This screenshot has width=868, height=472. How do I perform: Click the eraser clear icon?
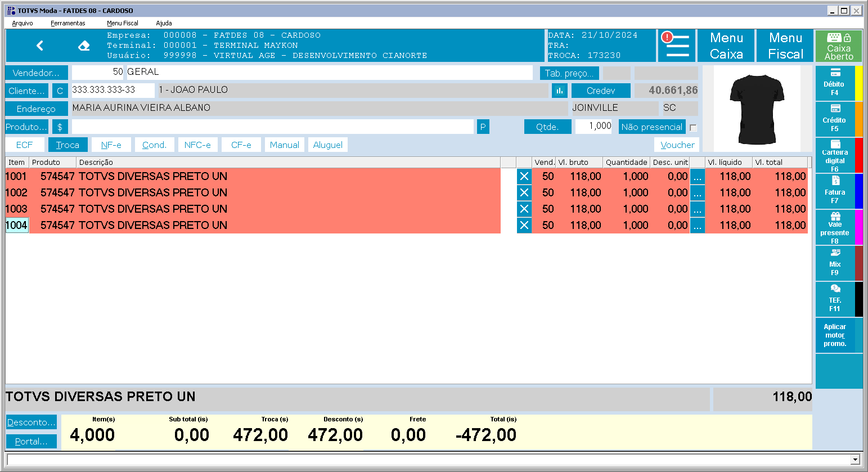[x=84, y=46]
